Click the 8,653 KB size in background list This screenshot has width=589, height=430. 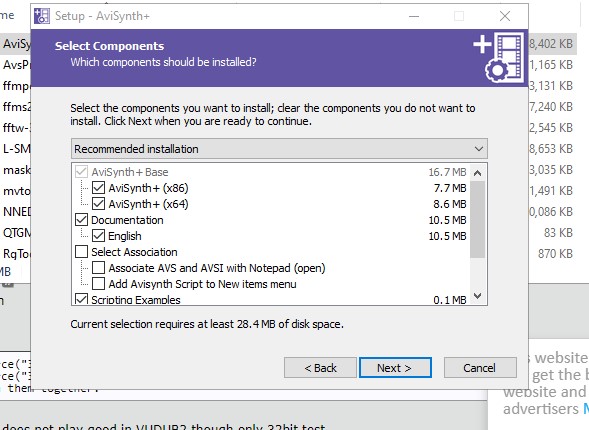pos(551,149)
